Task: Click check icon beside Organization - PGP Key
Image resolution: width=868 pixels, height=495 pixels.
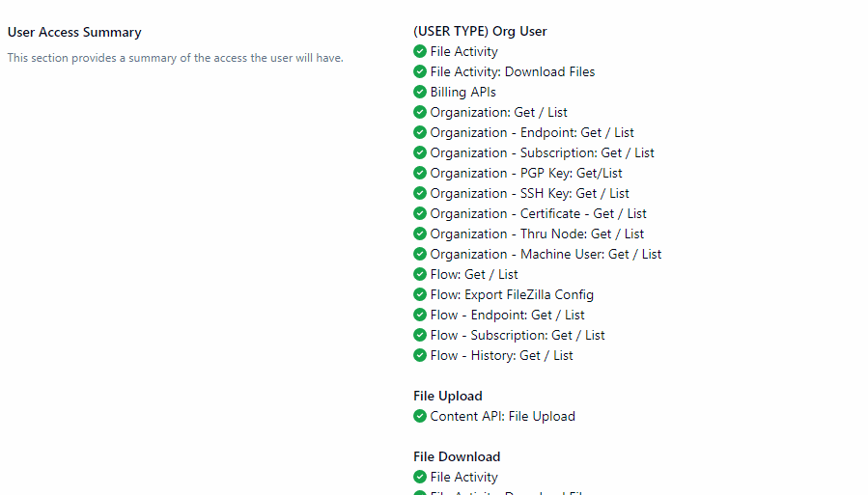Action: point(420,174)
